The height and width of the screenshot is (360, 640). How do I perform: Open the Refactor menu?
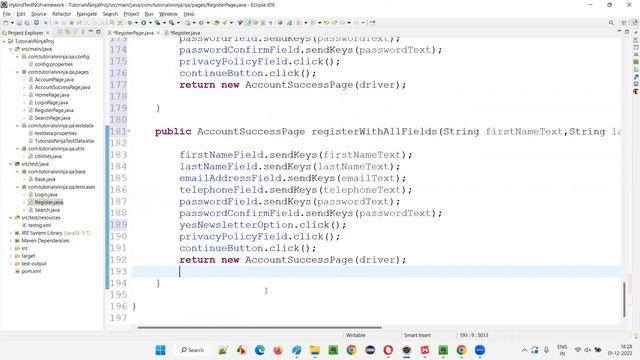[x=62, y=14]
